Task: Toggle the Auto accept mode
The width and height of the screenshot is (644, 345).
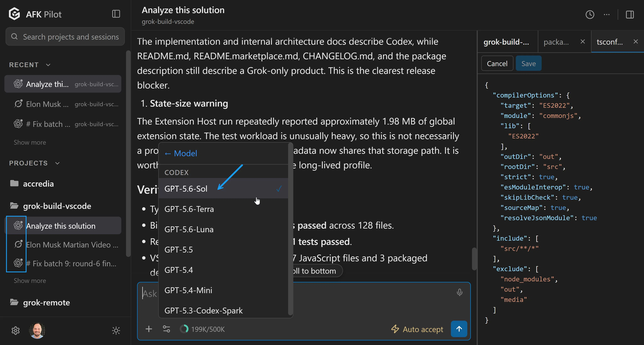Action: coord(417,329)
